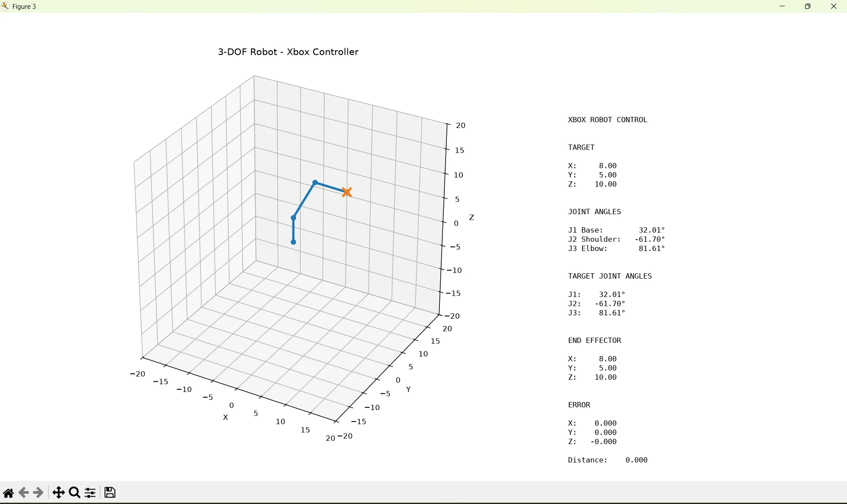Click the robot base joint point
Image resolution: width=847 pixels, height=504 pixels.
(294, 242)
